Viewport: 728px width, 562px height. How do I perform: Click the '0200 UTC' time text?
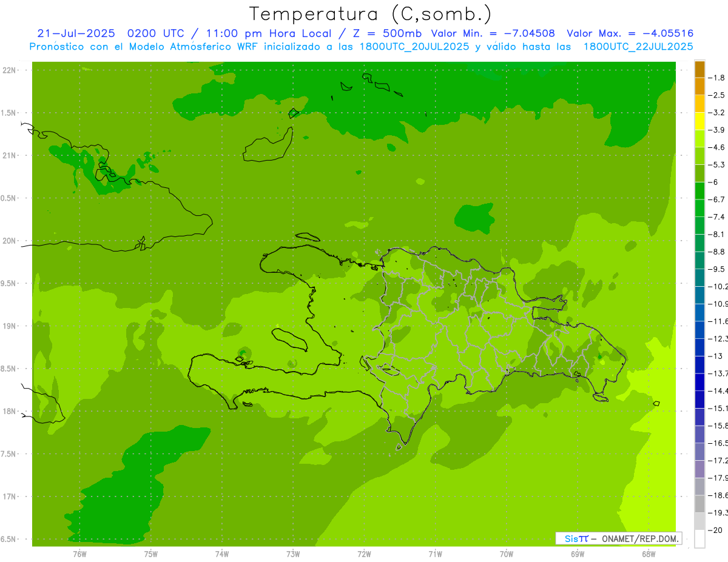tap(156, 33)
